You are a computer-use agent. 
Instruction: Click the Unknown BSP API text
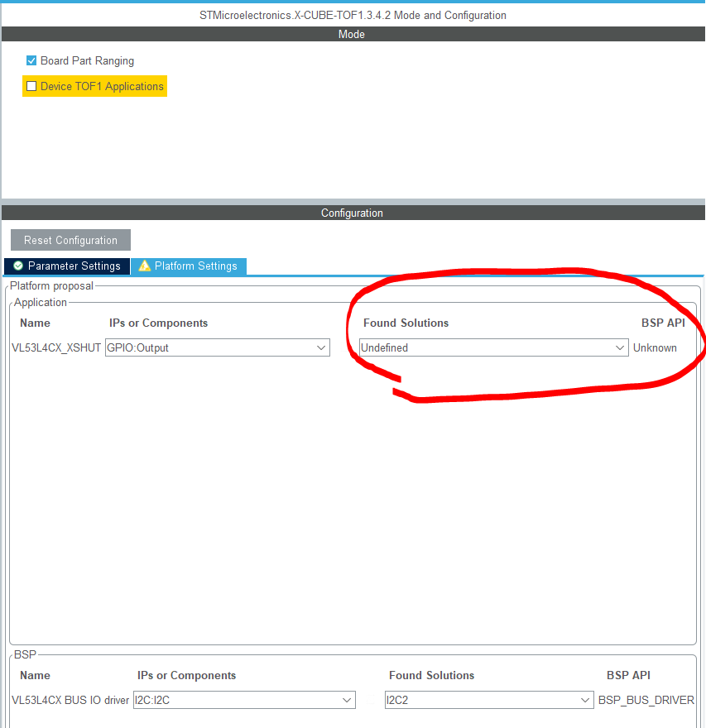(655, 347)
